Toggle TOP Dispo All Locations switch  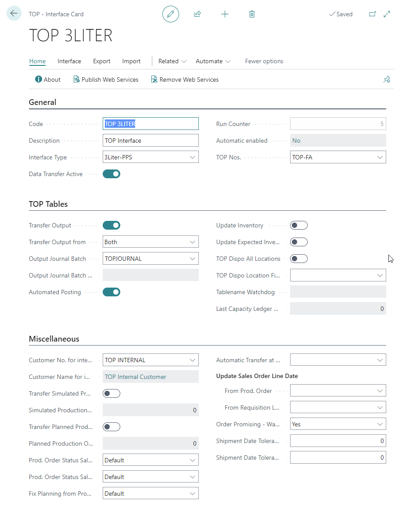tap(299, 259)
